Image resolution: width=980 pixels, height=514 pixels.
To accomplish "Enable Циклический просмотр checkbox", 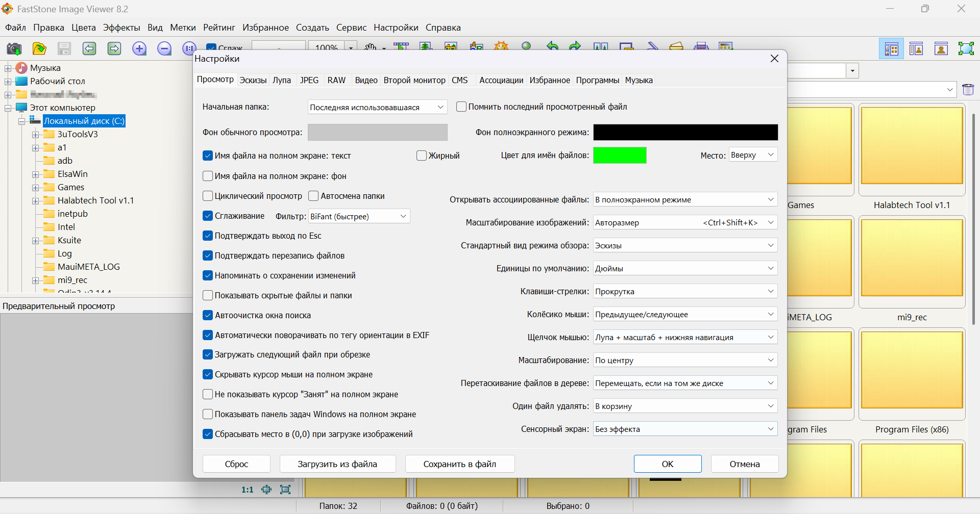I will [x=208, y=196].
